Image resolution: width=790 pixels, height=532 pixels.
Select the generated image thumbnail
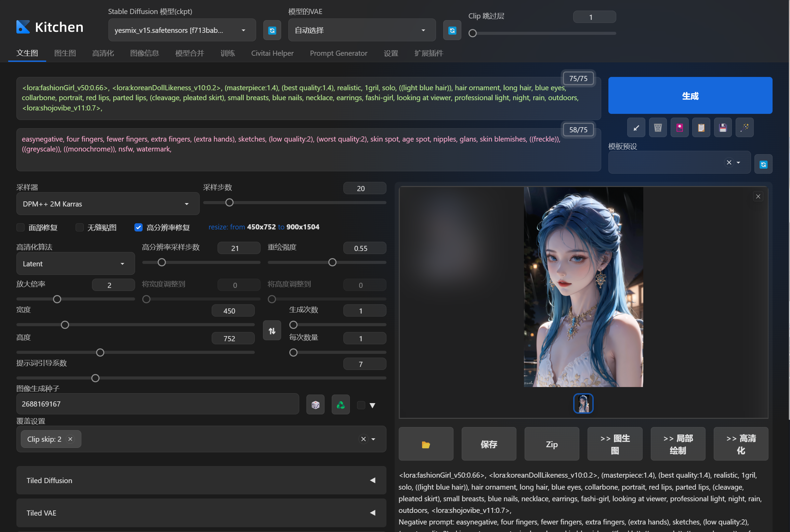coord(583,403)
